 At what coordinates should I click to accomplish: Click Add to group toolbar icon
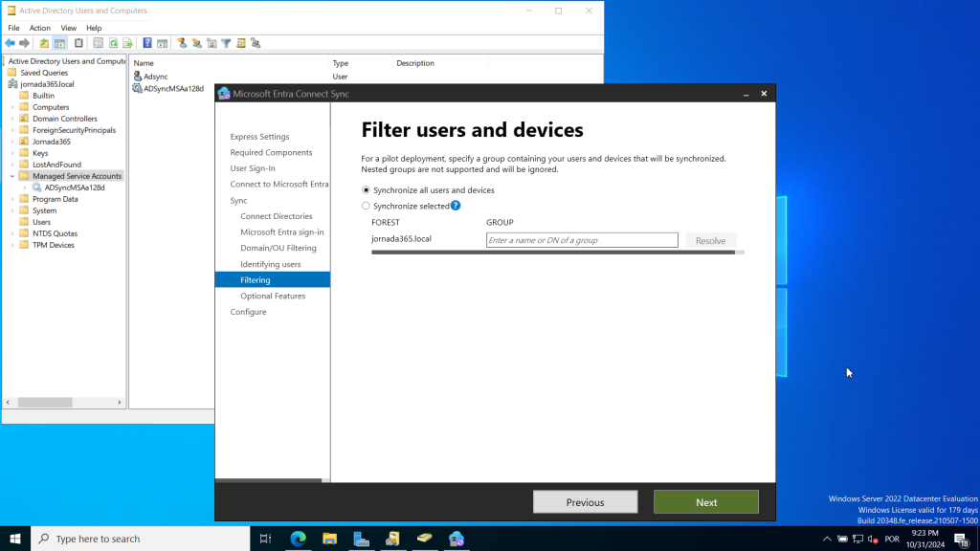coord(256,43)
